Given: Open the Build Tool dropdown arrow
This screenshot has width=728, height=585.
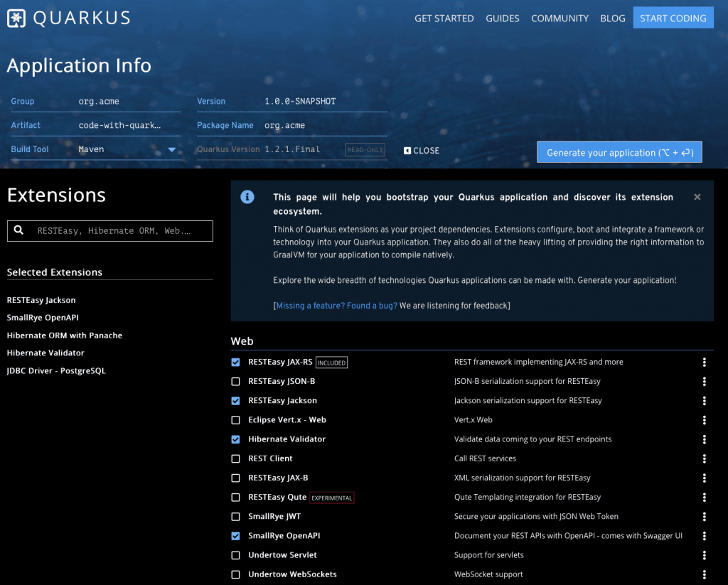Looking at the screenshot, I should pos(172,149).
